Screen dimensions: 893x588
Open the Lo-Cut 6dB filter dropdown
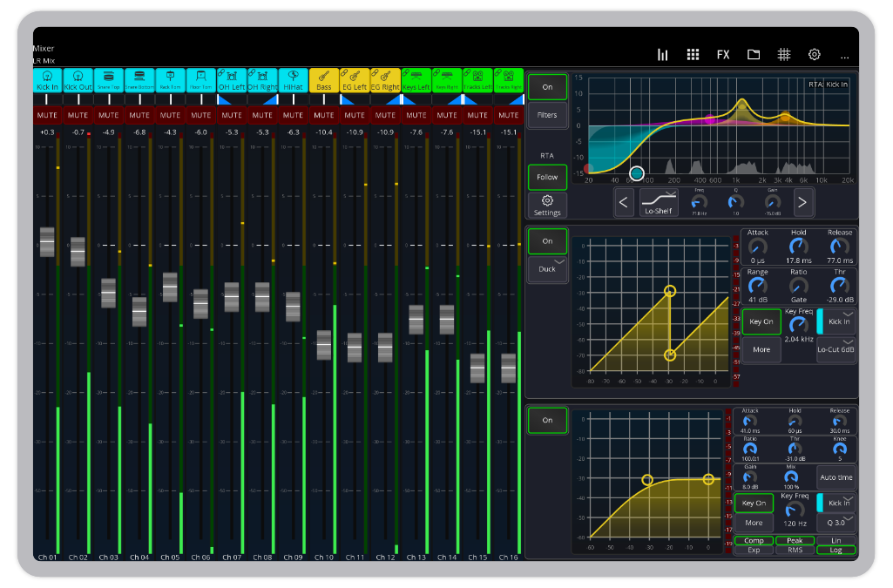[835, 348]
